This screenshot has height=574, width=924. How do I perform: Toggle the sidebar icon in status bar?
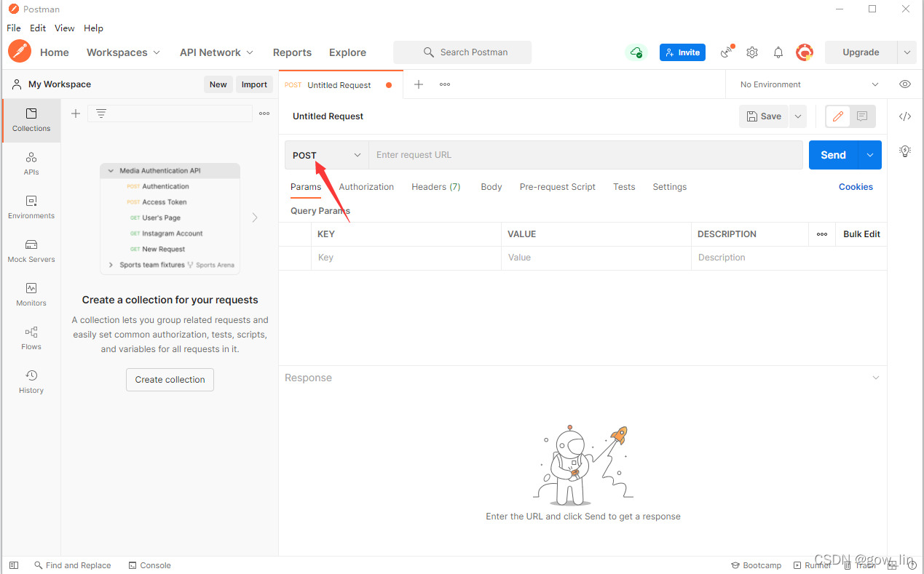(x=13, y=565)
